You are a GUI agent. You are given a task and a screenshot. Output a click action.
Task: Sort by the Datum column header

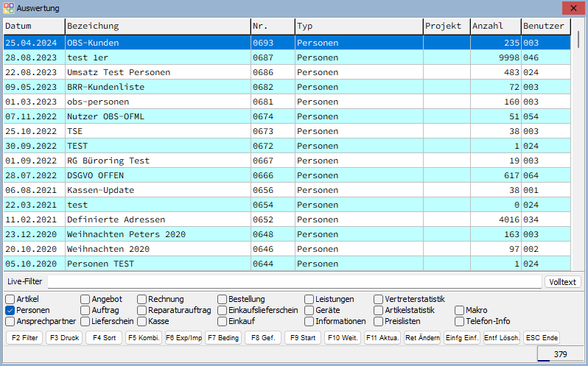33,26
